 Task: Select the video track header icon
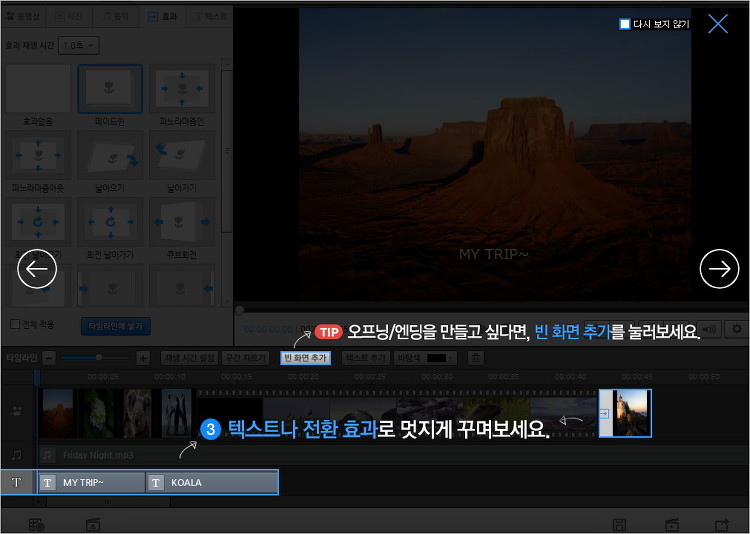tap(16, 411)
